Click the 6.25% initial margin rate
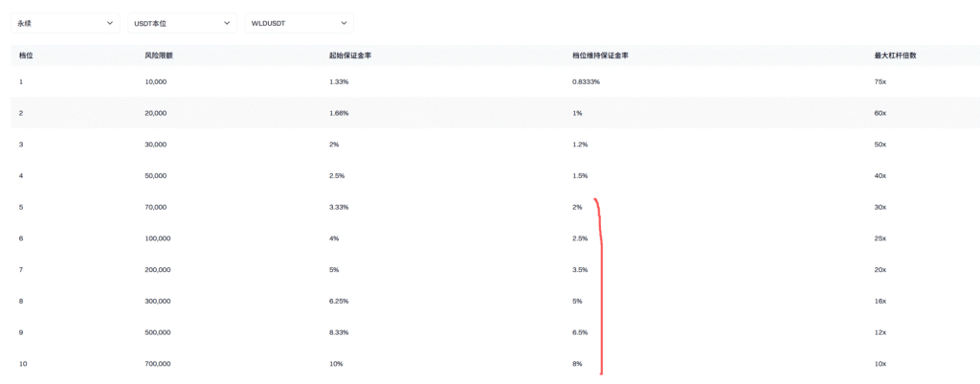980x384 pixels. [339, 301]
